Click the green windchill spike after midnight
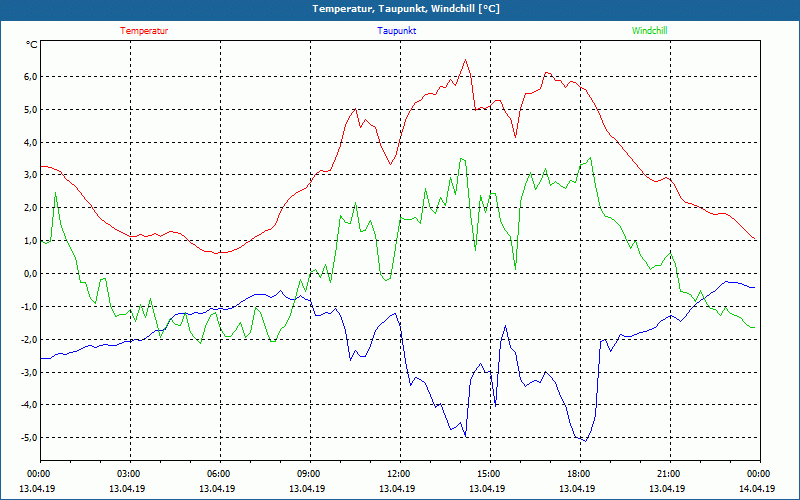 tap(55, 193)
